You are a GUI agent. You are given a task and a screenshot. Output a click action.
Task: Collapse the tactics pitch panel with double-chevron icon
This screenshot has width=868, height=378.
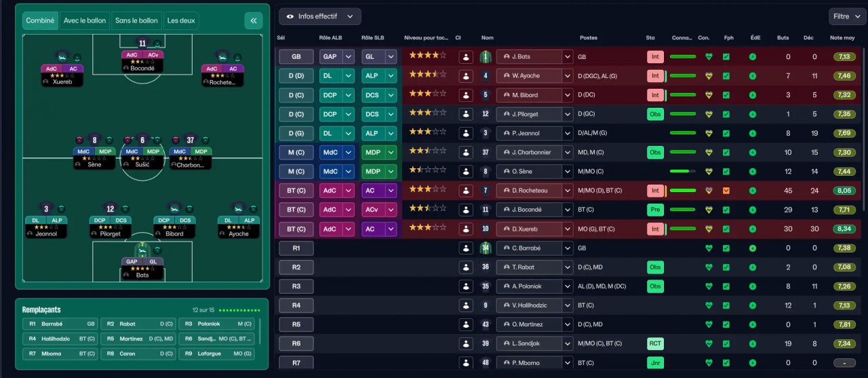[253, 20]
